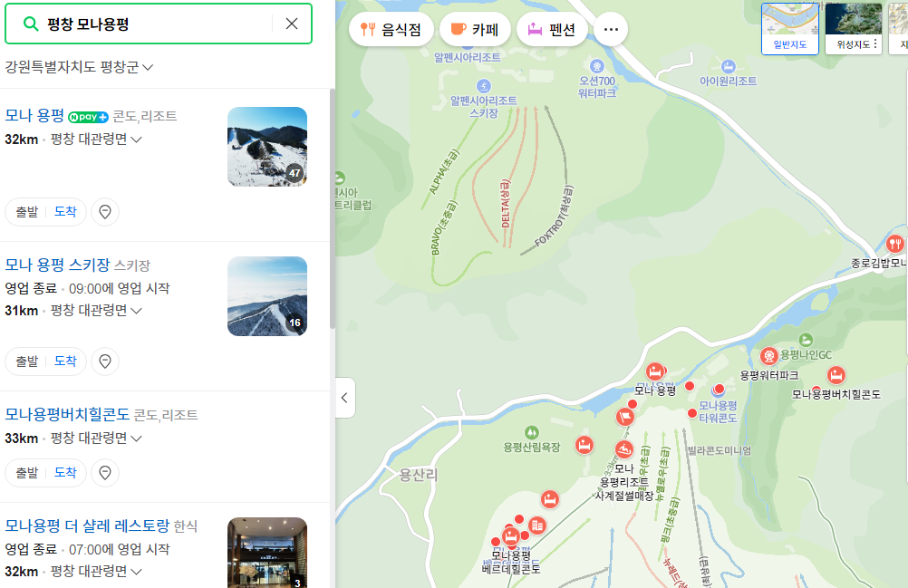This screenshot has height=588, width=908.
Task: Click the location pin button for 모나 용평 스키장
Action: pos(105,361)
